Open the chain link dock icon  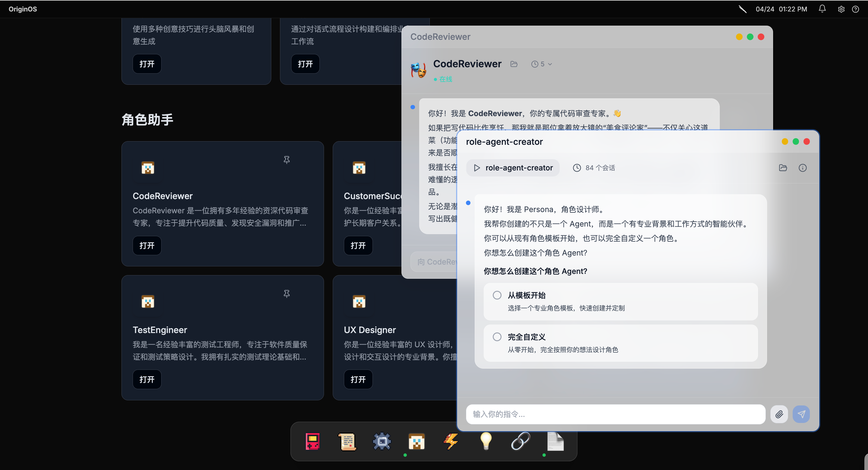click(x=520, y=441)
